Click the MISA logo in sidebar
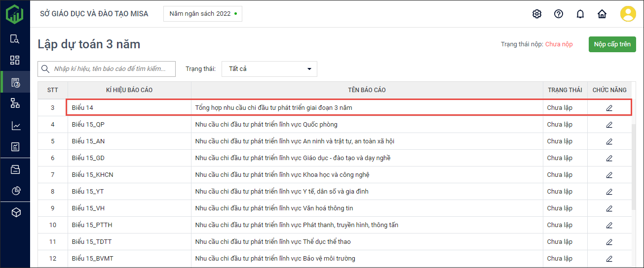 (x=15, y=14)
